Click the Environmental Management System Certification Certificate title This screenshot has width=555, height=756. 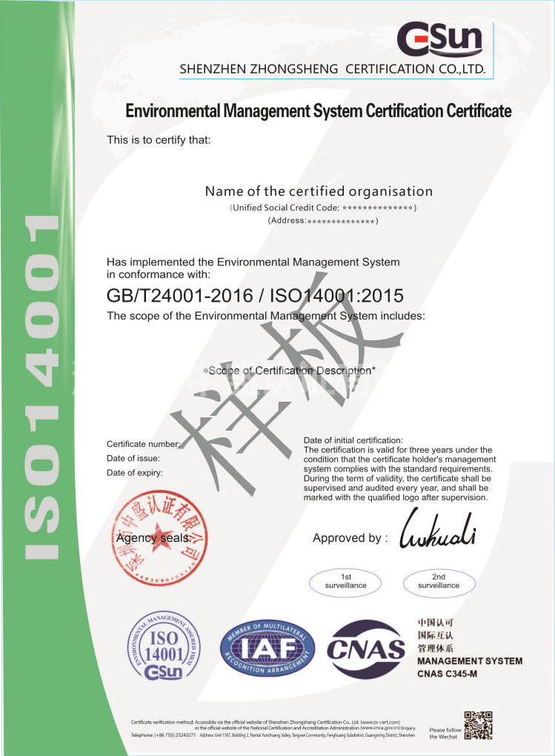pos(318,111)
